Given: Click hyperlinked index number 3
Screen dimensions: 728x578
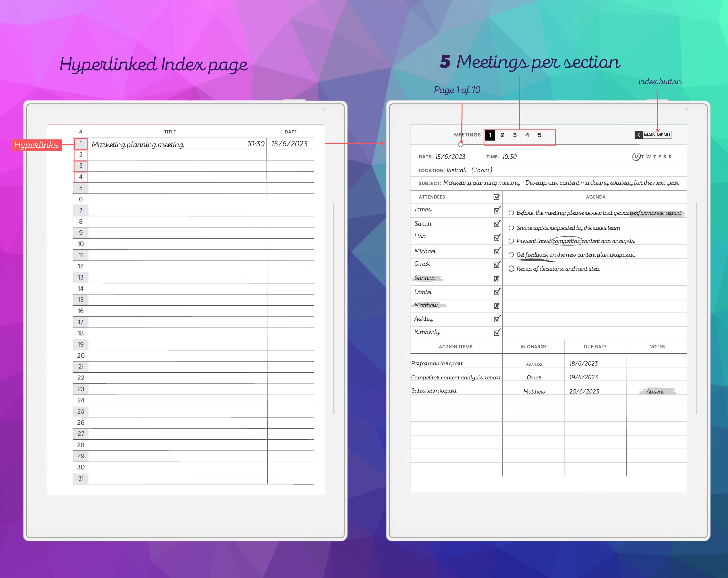Looking at the screenshot, I should click(81, 166).
